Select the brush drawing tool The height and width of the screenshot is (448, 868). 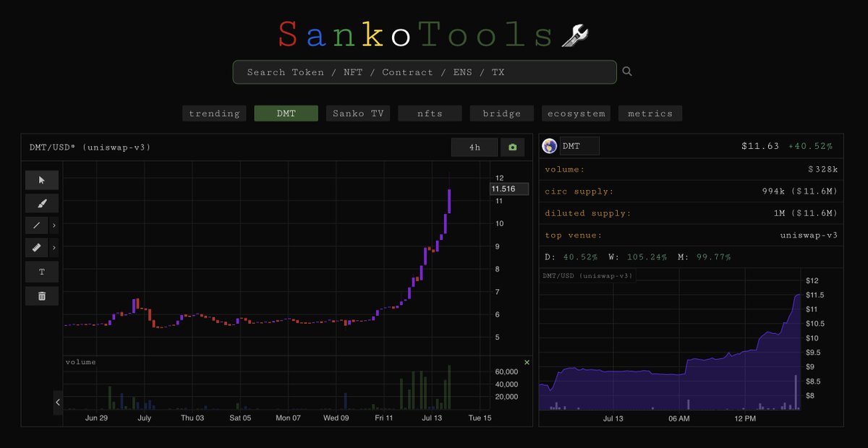coord(42,203)
